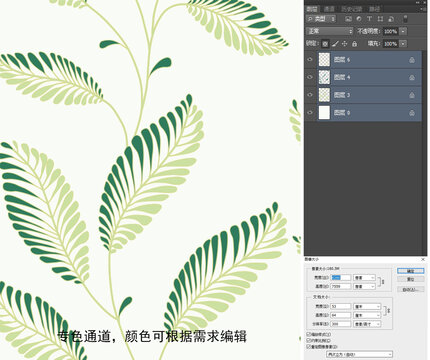Click document size constrain link icon

tap(388, 311)
